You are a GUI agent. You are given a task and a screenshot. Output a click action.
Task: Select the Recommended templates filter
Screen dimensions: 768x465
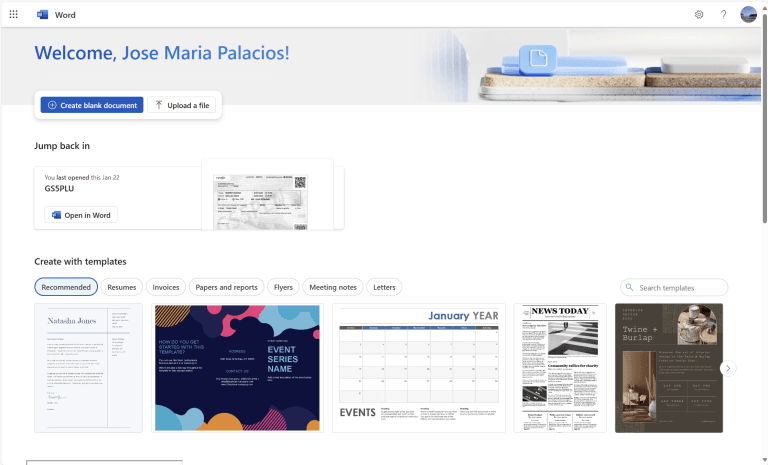66,287
